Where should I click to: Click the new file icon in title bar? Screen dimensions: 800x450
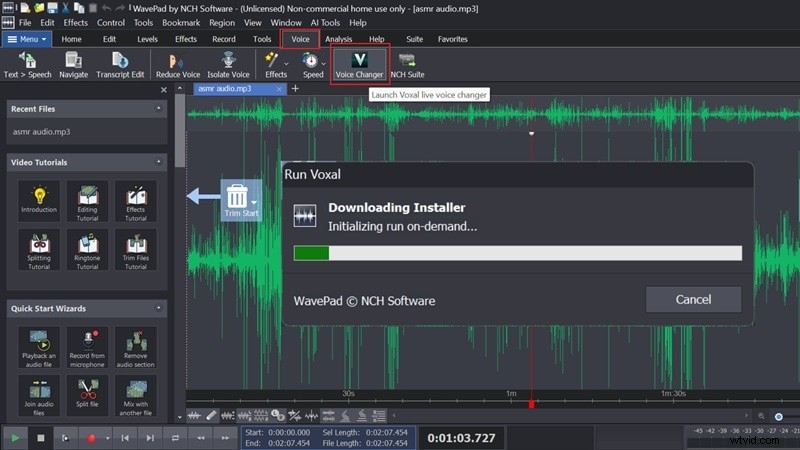(x=25, y=8)
